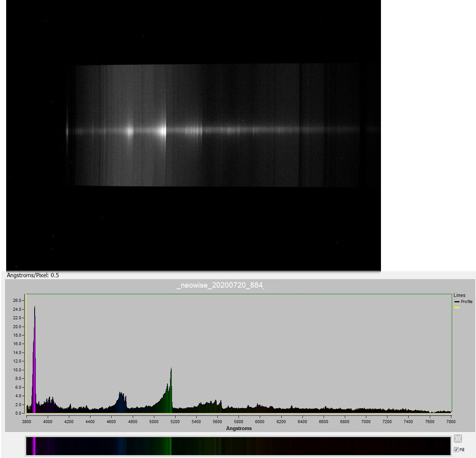Uncheck the Fill checkbox
Image resolution: width=476 pixels, height=458 pixels.
point(456,450)
